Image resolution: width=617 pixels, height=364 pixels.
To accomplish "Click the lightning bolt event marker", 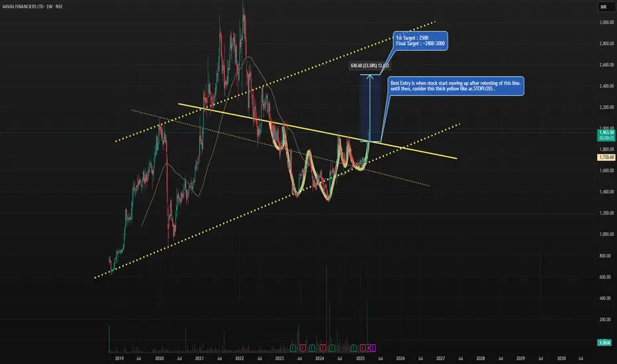I will (367, 348).
